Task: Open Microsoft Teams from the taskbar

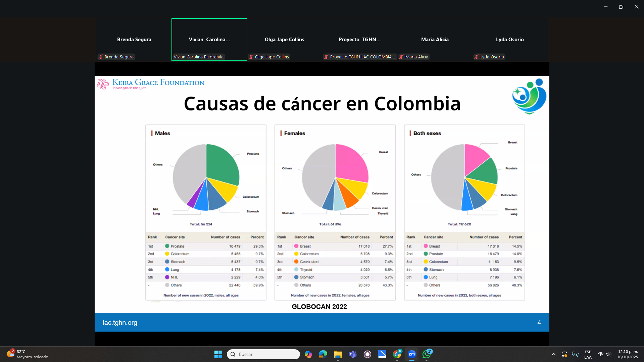Action: [352, 354]
